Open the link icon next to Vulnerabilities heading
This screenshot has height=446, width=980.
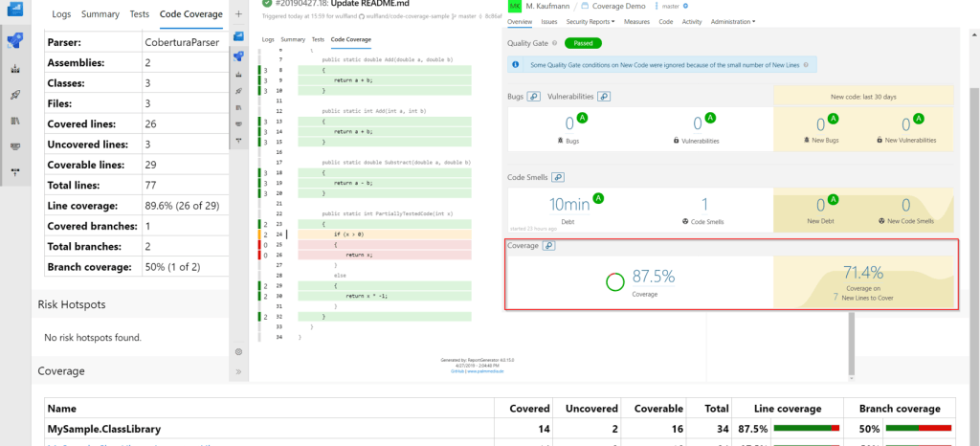(x=604, y=97)
